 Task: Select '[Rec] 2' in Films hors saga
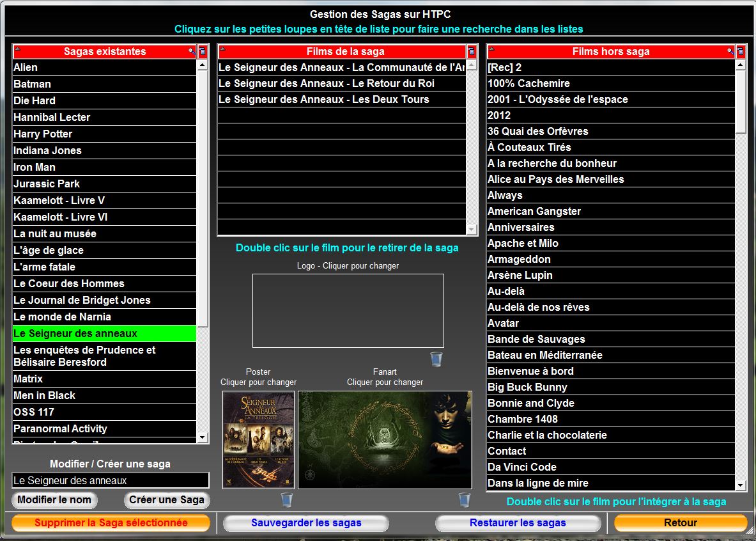(611, 68)
